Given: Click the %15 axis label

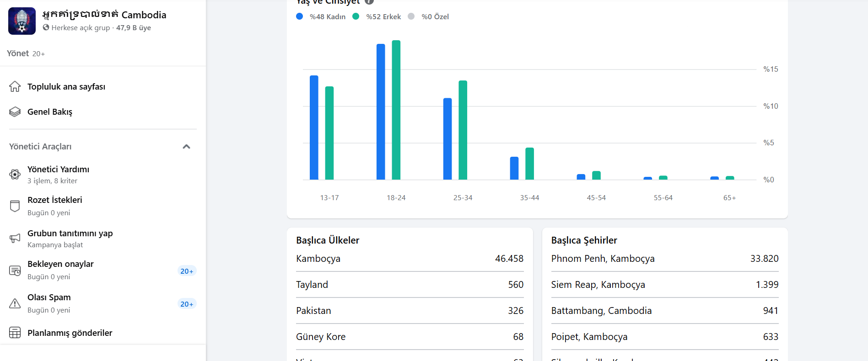Looking at the screenshot, I should [771, 69].
